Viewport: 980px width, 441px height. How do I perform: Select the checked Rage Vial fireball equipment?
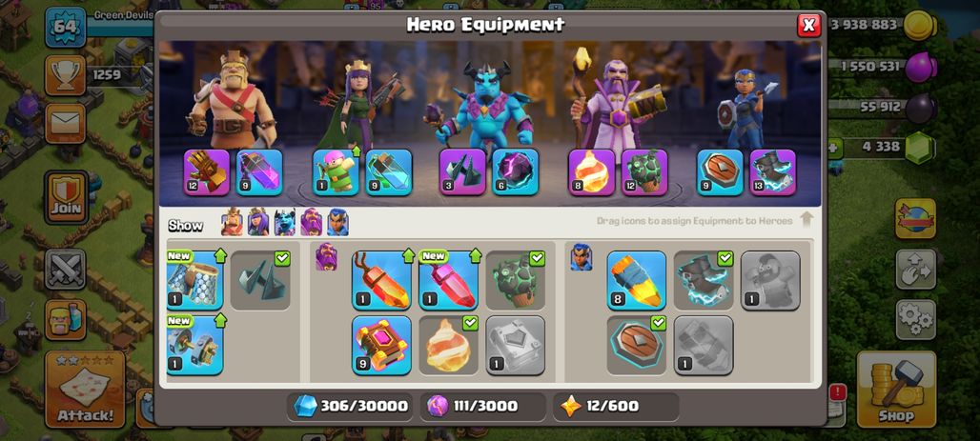(x=448, y=346)
